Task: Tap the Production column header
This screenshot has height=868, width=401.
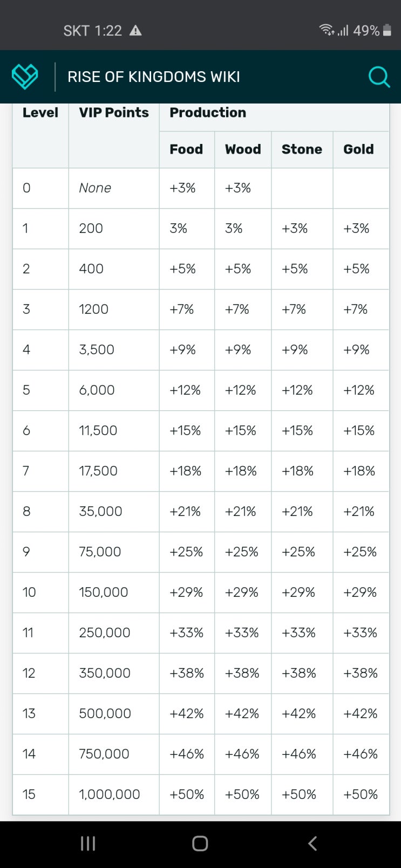Action: coord(208,113)
